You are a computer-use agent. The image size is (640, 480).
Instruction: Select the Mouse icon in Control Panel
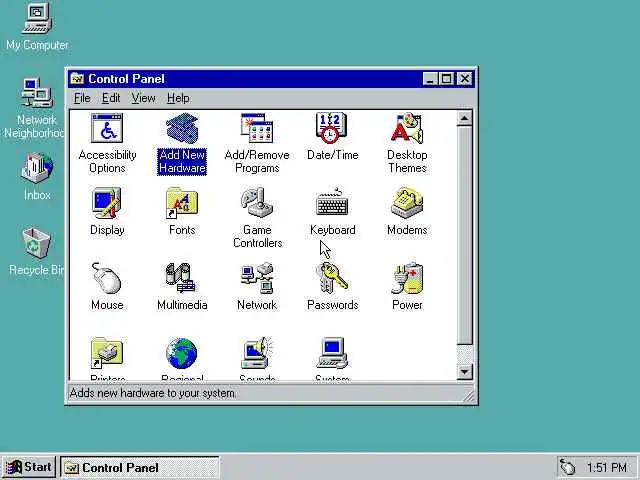click(x=107, y=278)
